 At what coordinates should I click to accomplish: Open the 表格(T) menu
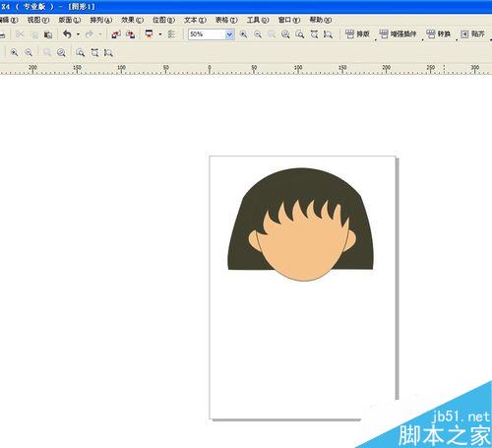click(226, 20)
